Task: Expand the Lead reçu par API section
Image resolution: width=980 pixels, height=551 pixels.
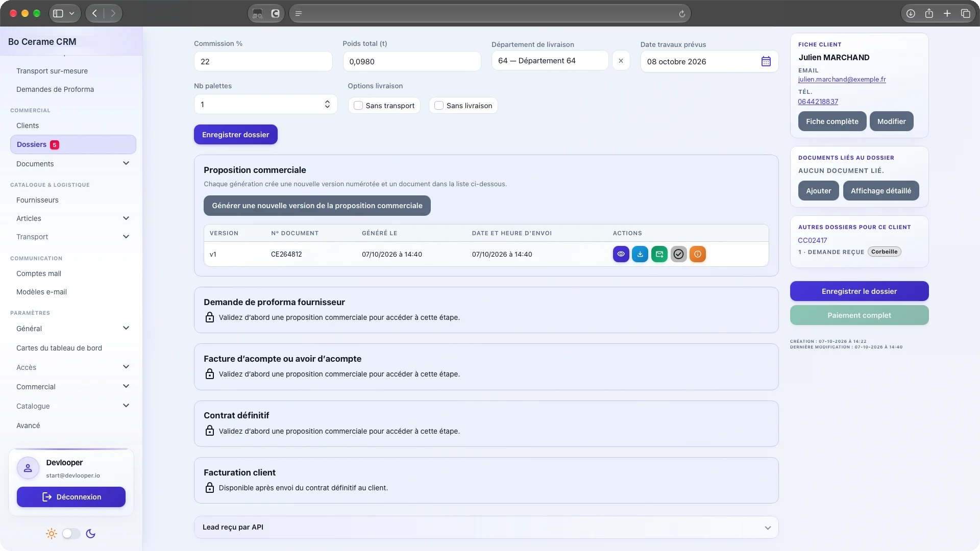Action: (x=486, y=528)
